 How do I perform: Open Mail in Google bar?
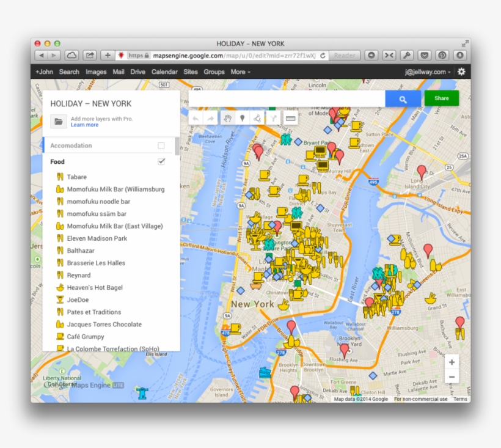point(118,72)
